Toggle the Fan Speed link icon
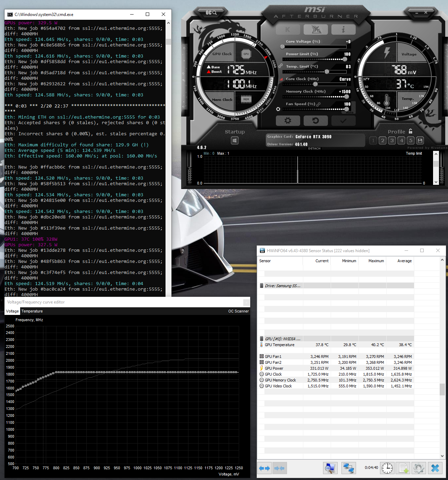Screen dimensions: 448x480 [x=318, y=104]
